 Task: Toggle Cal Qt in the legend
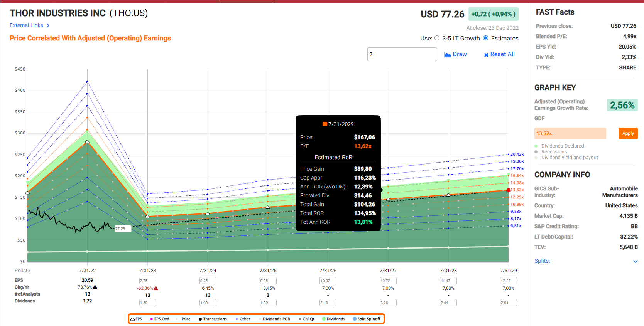tap(307, 319)
